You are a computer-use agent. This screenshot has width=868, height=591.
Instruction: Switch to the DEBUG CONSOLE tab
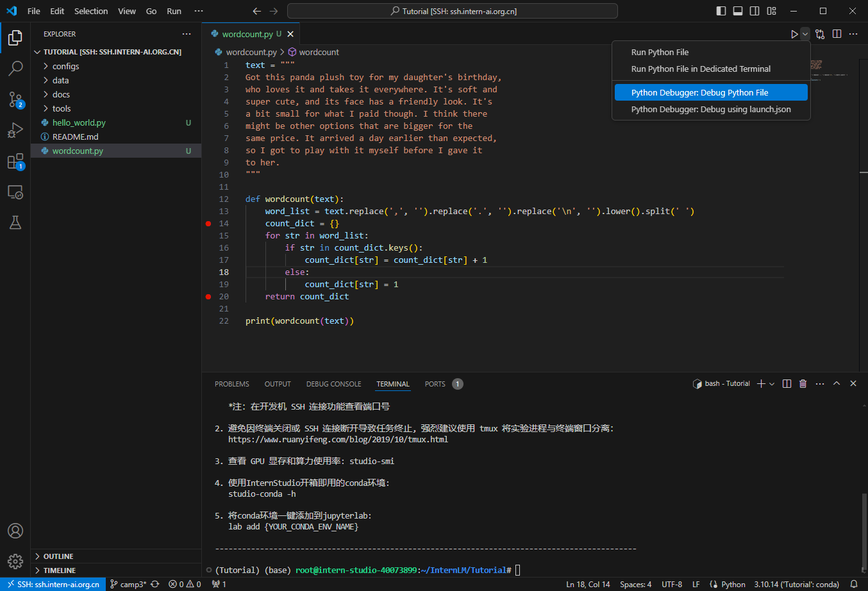coord(334,384)
